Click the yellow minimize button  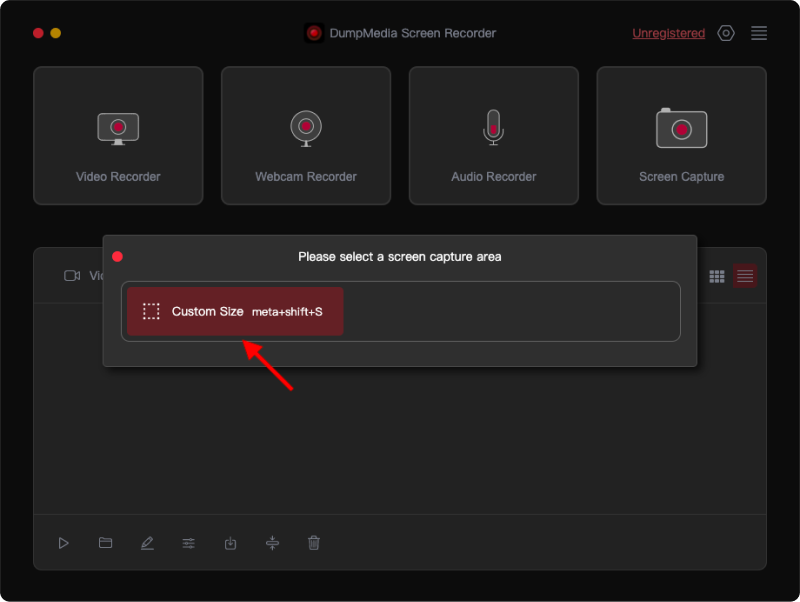pos(56,33)
